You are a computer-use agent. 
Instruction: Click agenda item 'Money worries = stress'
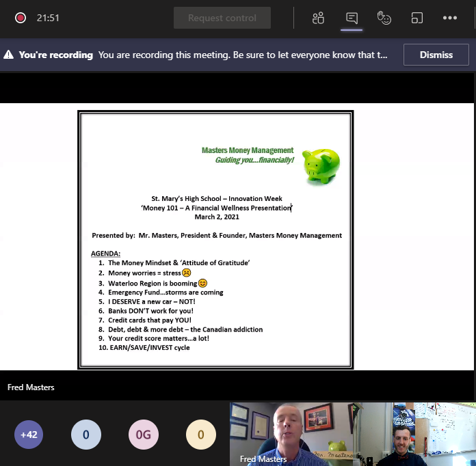144,273
